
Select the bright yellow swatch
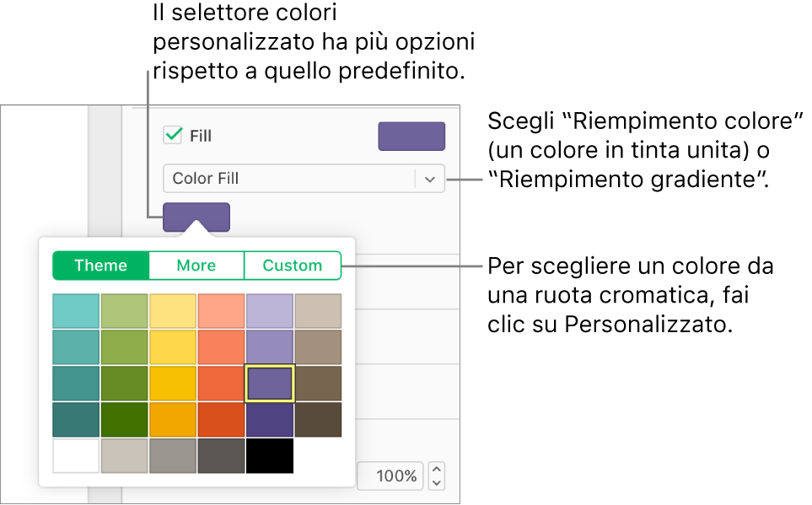(173, 347)
